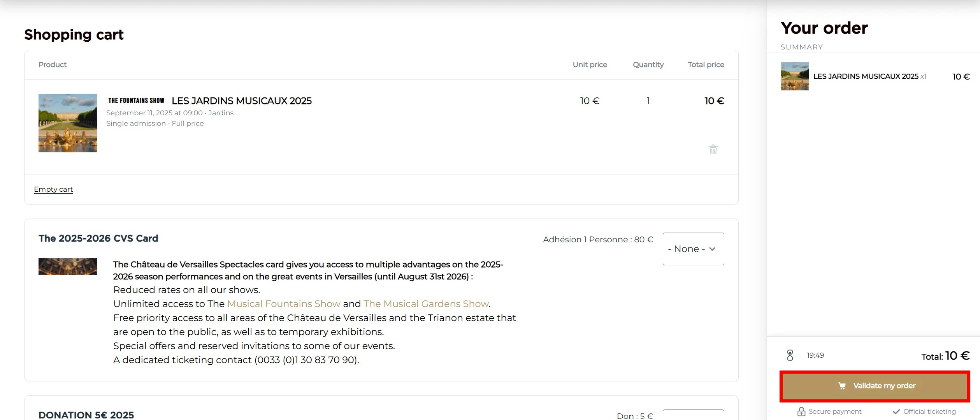
Task: Click the cart product image of Versailles gardens
Action: click(68, 123)
